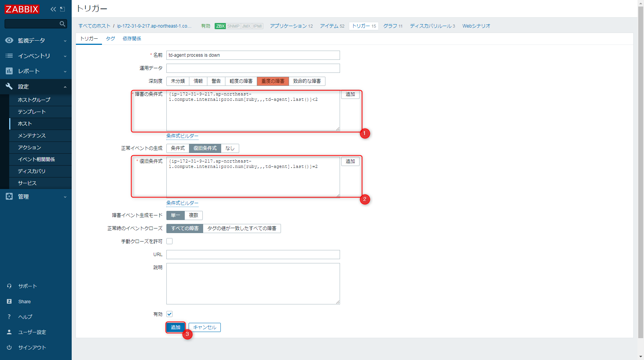Expand the レポート menu chevron
This screenshot has height=360, width=644.
[65, 71]
